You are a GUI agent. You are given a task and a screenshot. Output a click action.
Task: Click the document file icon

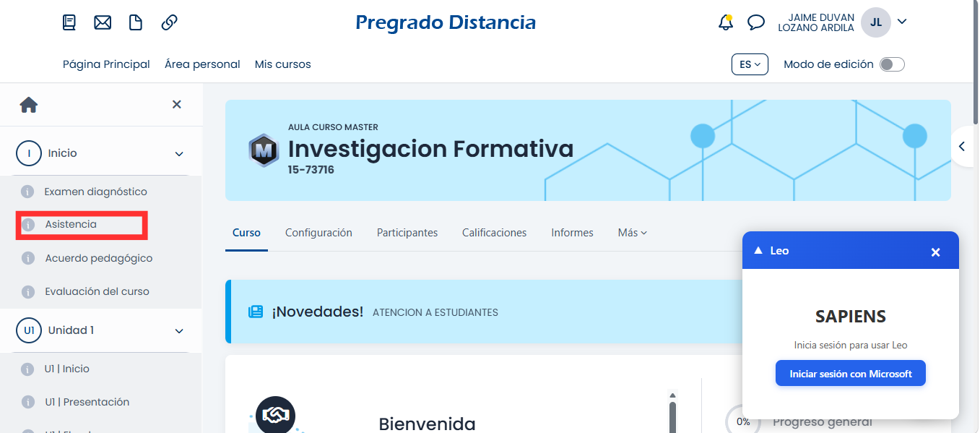(136, 22)
